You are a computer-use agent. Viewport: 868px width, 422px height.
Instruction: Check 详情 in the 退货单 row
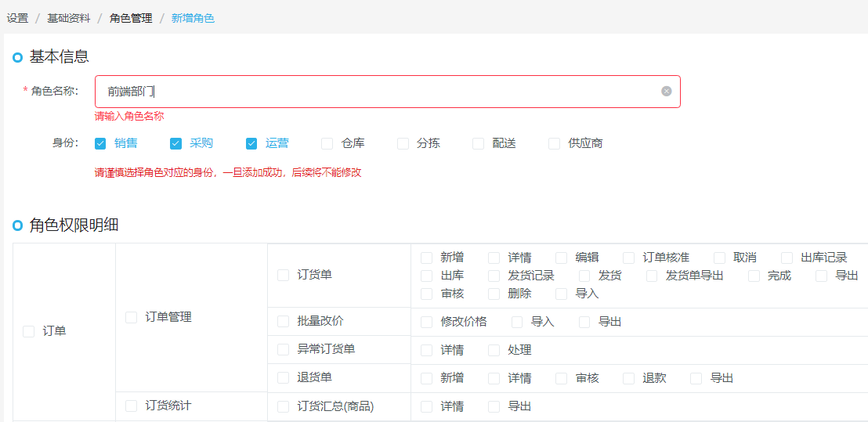pyautogui.click(x=494, y=378)
